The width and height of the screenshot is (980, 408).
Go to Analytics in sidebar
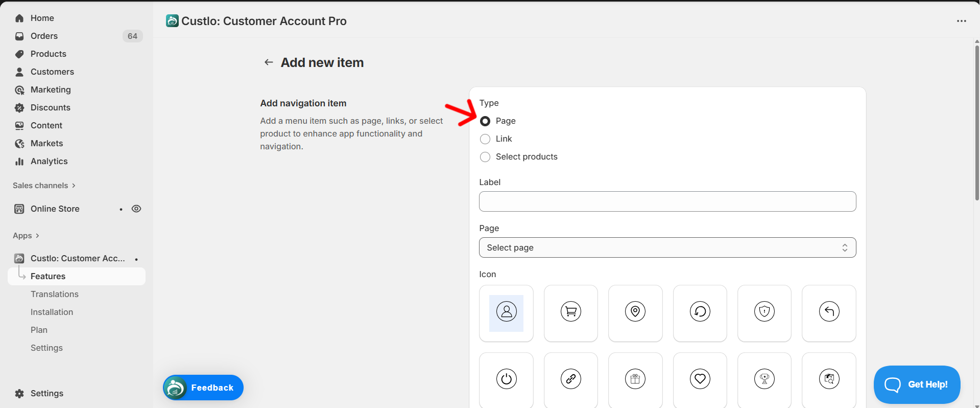click(49, 162)
